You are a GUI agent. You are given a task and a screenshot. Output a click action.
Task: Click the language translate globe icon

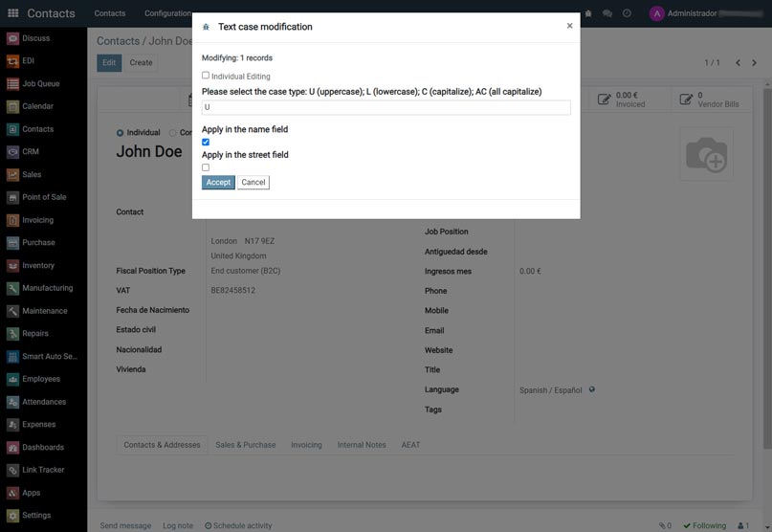[592, 389]
